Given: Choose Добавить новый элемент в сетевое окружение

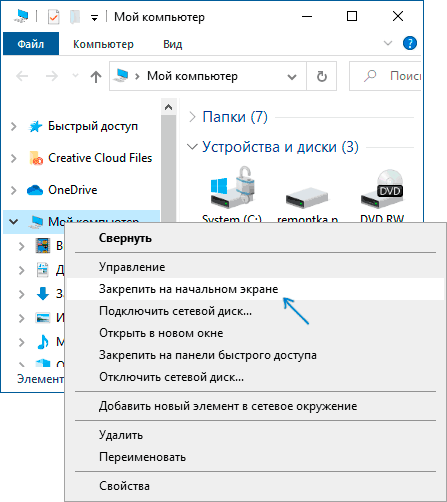Looking at the screenshot, I should click(x=255, y=406).
